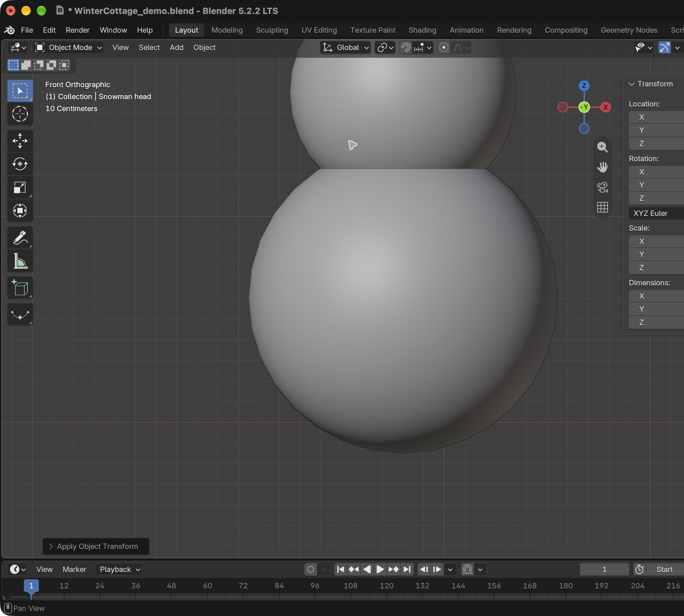Click the viewport zoom magnifier icon
This screenshot has height=616, width=684.
602,147
